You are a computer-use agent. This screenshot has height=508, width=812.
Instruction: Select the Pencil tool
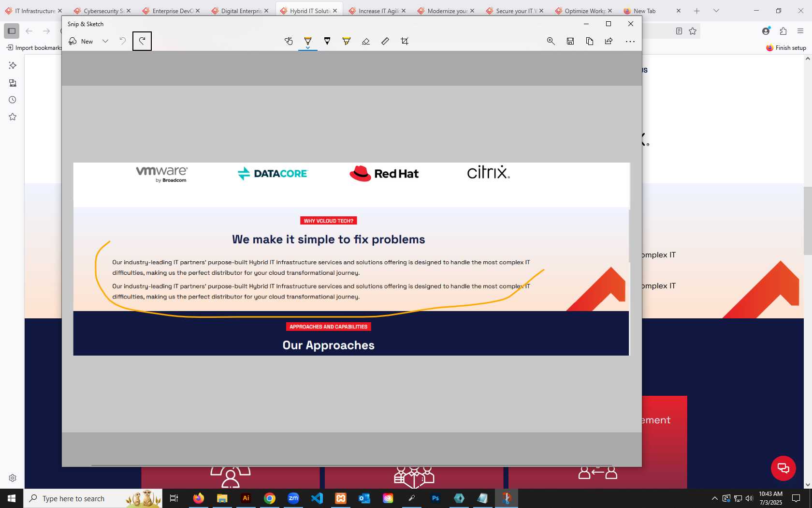[x=327, y=41]
